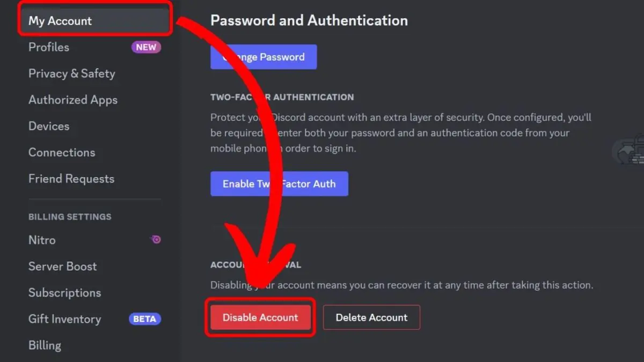This screenshot has height=362, width=644.
Task: Enable Two-Factor Auth
Action: tap(279, 183)
